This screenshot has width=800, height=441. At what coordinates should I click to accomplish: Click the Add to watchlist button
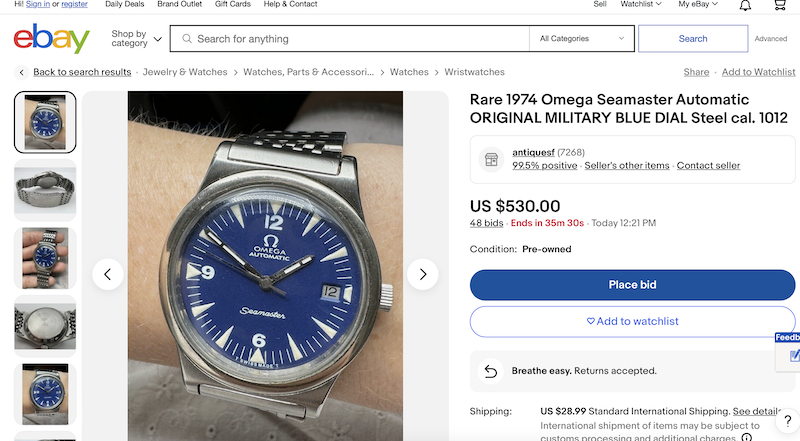point(632,321)
